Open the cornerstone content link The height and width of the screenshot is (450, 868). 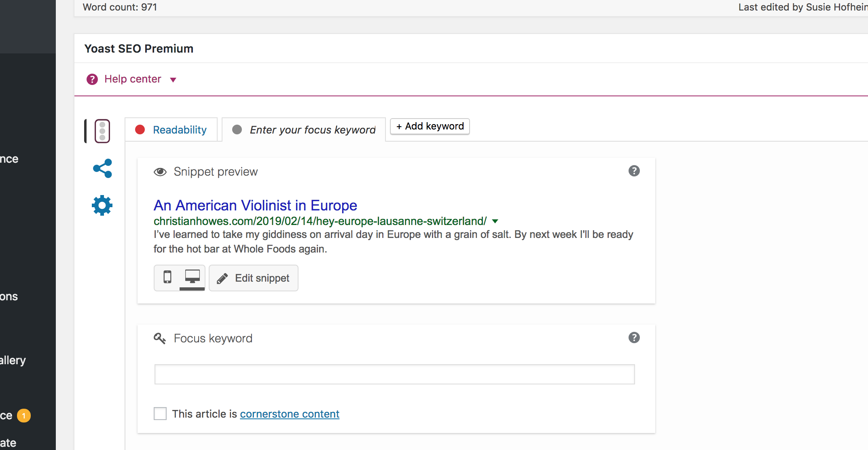290,414
